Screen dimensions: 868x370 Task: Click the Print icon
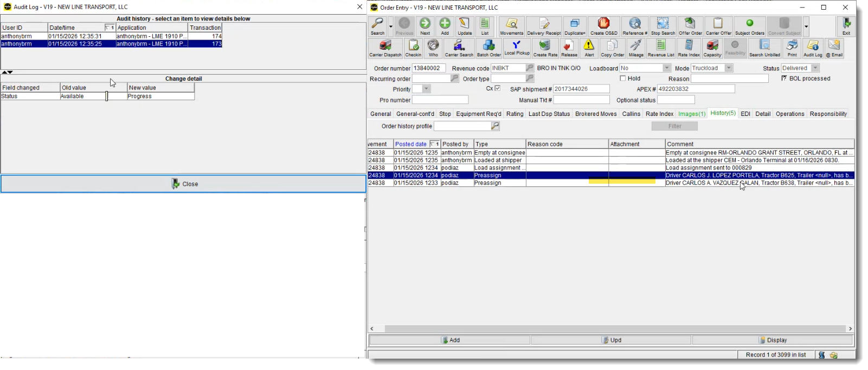[792, 48]
